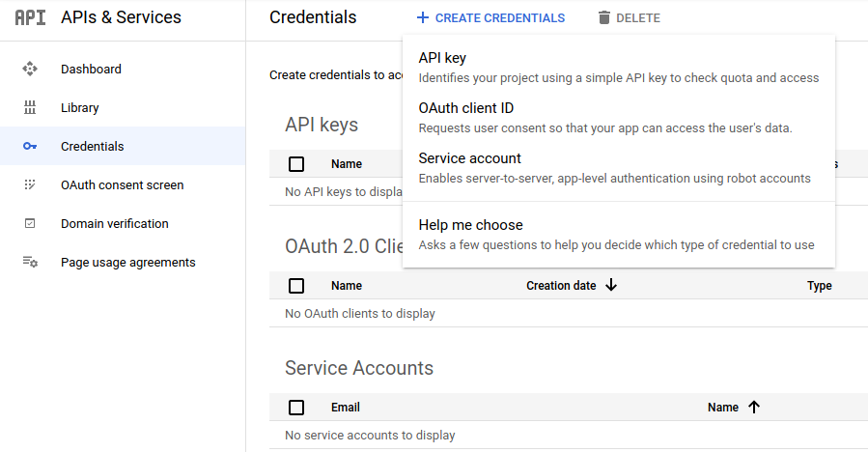Click the Email column header
868x452 pixels.
click(346, 408)
